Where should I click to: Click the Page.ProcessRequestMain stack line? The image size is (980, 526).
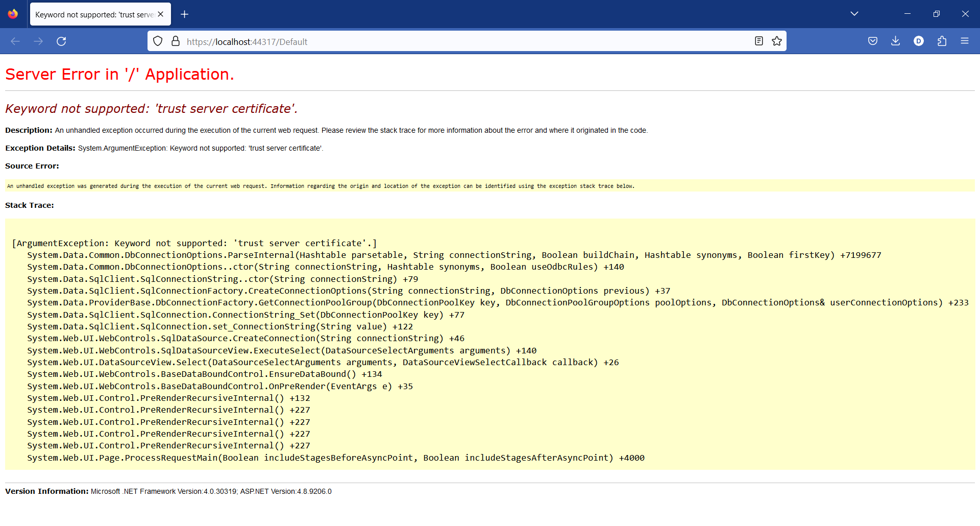pos(336,458)
